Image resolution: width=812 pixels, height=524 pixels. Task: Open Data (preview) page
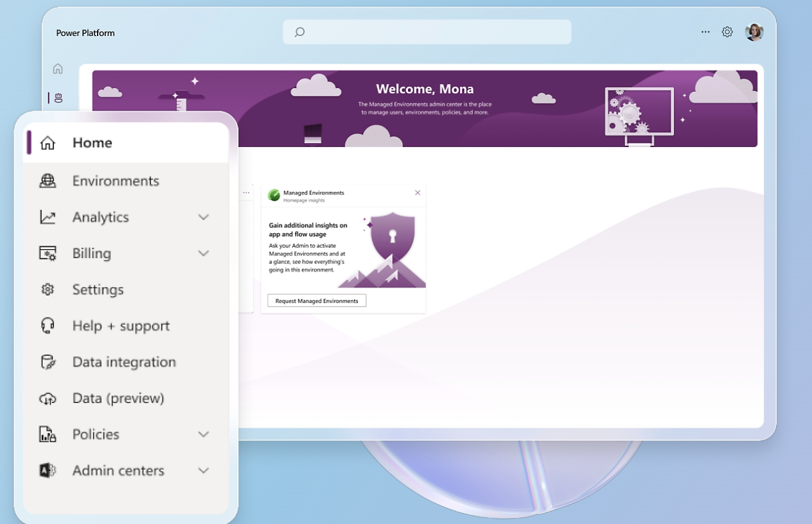pyautogui.click(x=126, y=398)
